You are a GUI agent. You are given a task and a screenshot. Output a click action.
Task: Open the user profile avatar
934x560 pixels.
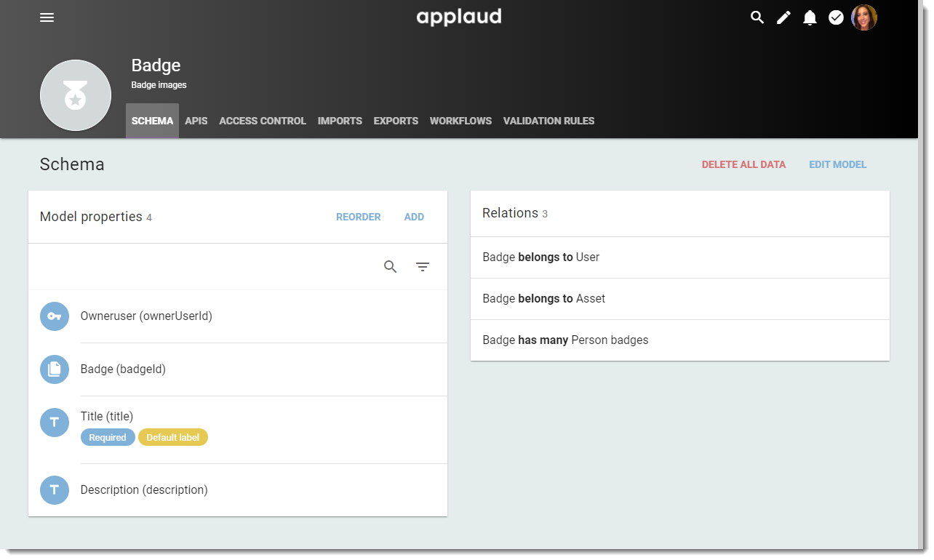click(864, 17)
